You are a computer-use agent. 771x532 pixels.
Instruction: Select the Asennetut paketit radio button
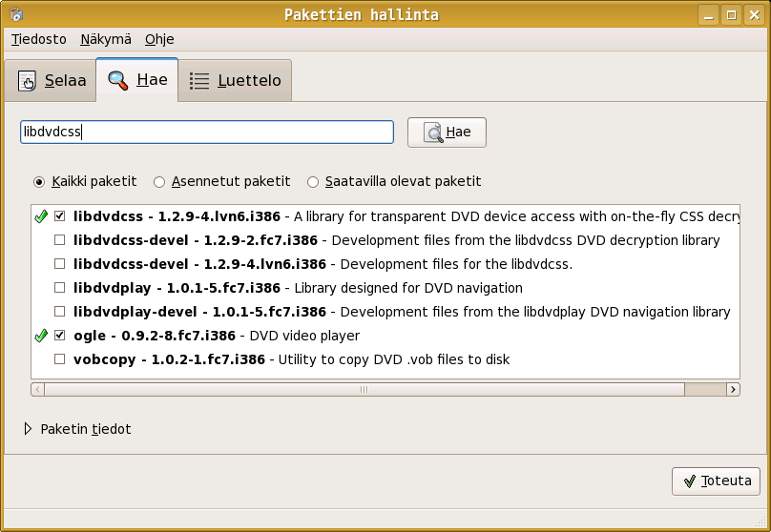159,181
